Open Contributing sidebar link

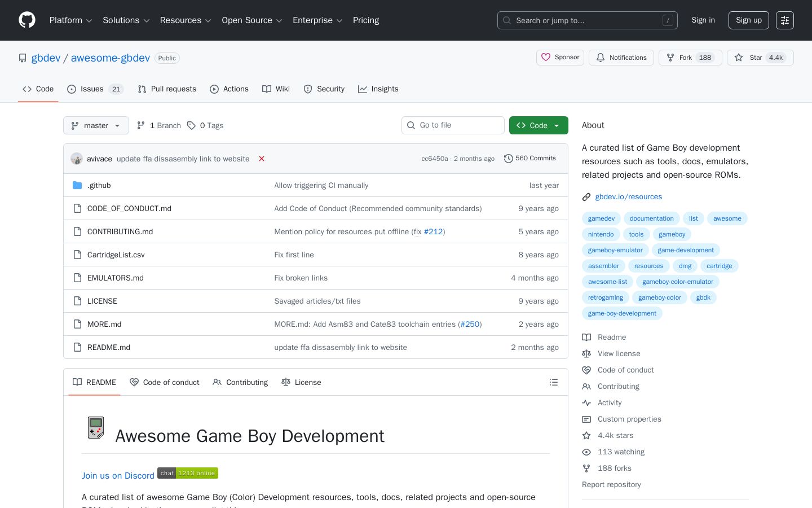pyautogui.click(x=611, y=386)
